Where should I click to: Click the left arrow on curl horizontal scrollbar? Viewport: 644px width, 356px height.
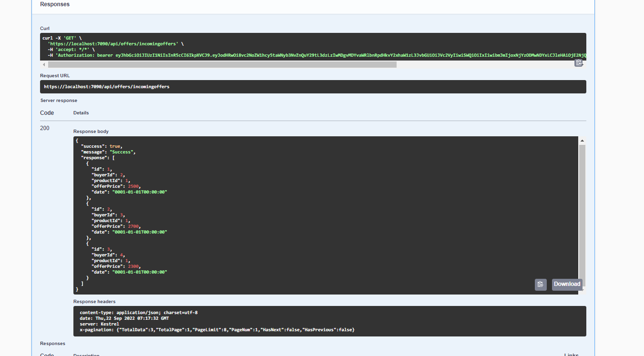click(44, 64)
